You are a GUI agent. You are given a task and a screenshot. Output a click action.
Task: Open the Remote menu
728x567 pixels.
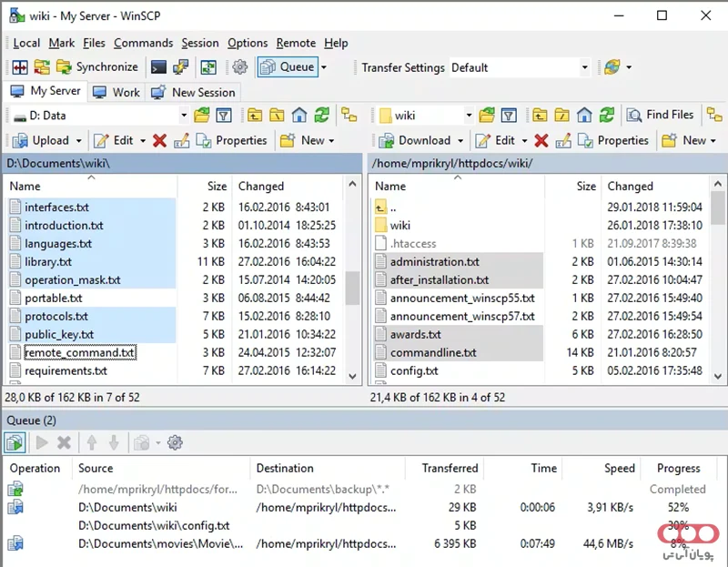pyautogui.click(x=296, y=43)
